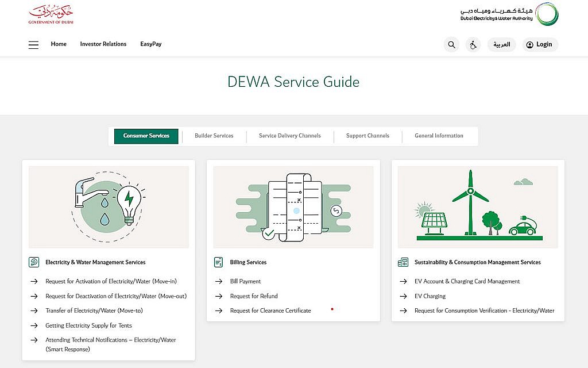Click the Dubai Electricity & Water Authority logo
The height and width of the screenshot is (368, 588).
pyautogui.click(x=509, y=14)
